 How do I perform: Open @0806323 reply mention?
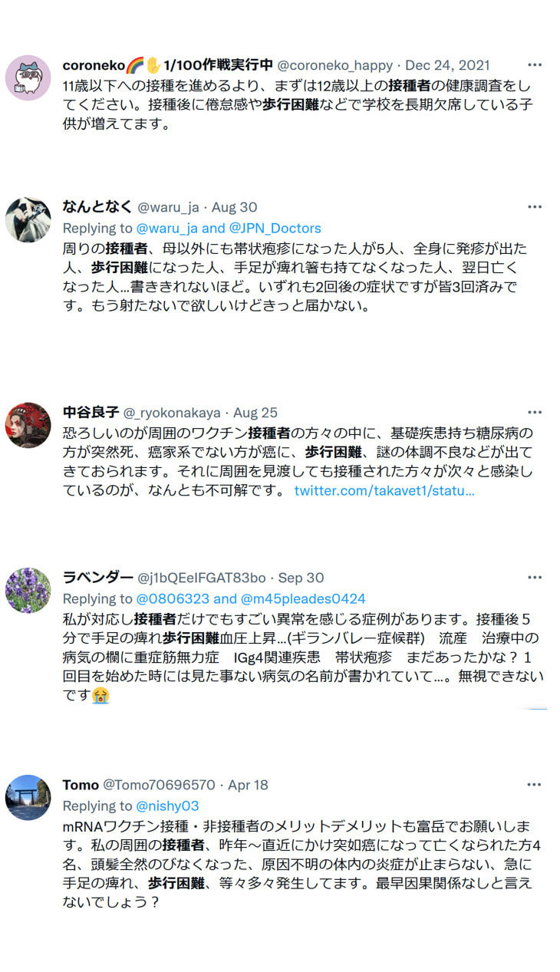click(173, 598)
